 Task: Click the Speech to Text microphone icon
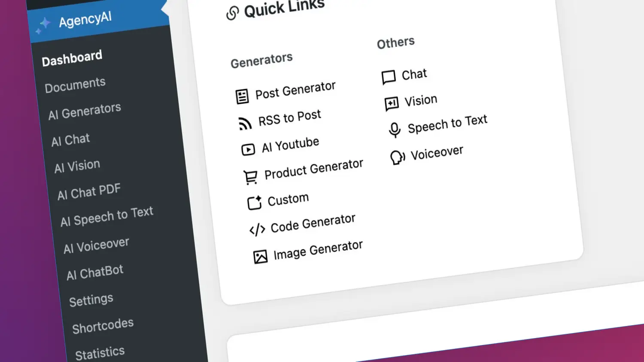pyautogui.click(x=395, y=130)
